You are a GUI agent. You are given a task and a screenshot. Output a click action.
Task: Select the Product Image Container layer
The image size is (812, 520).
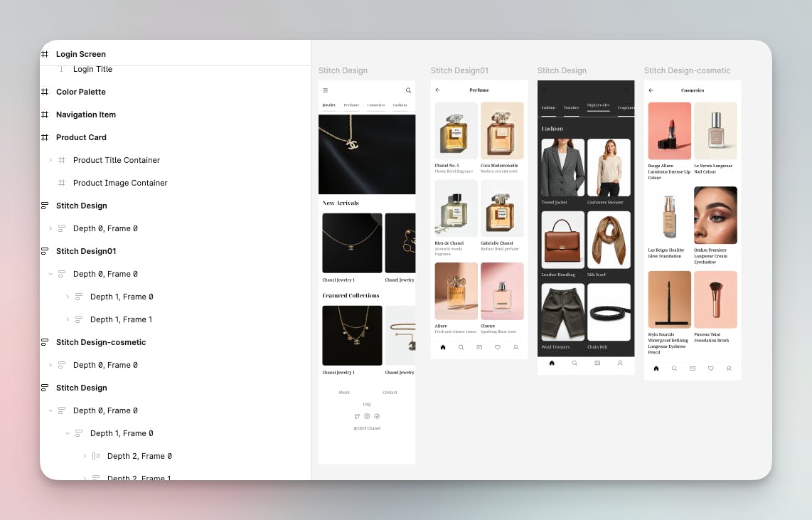pyautogui.click(x=120, y=183)
